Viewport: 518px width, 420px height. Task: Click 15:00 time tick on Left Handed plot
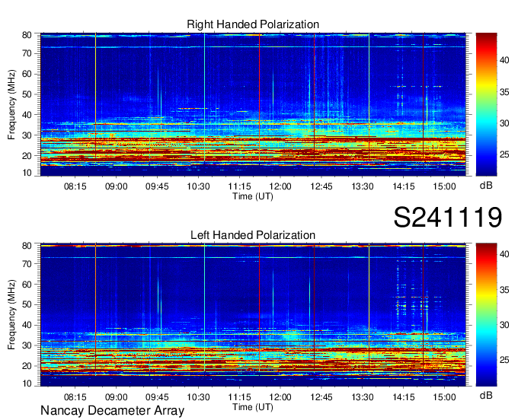(444, 397)
